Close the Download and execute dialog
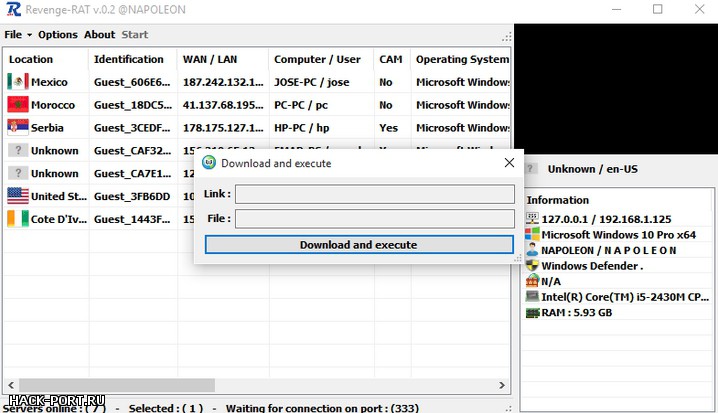The width and height of the screenshot is (718, 413). coord(509,163)
